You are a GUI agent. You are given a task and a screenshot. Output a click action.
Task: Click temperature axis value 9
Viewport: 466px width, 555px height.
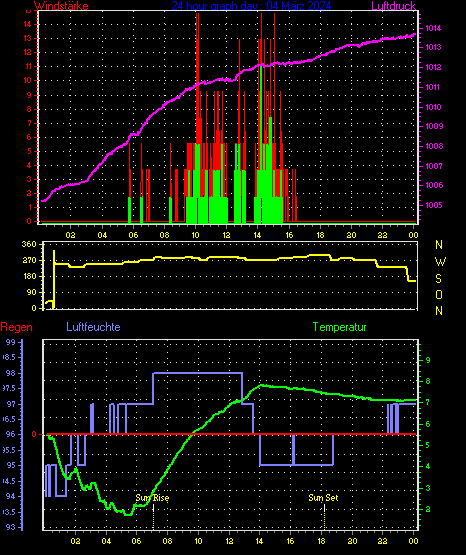pyautogui.click(x=428, y=360)
